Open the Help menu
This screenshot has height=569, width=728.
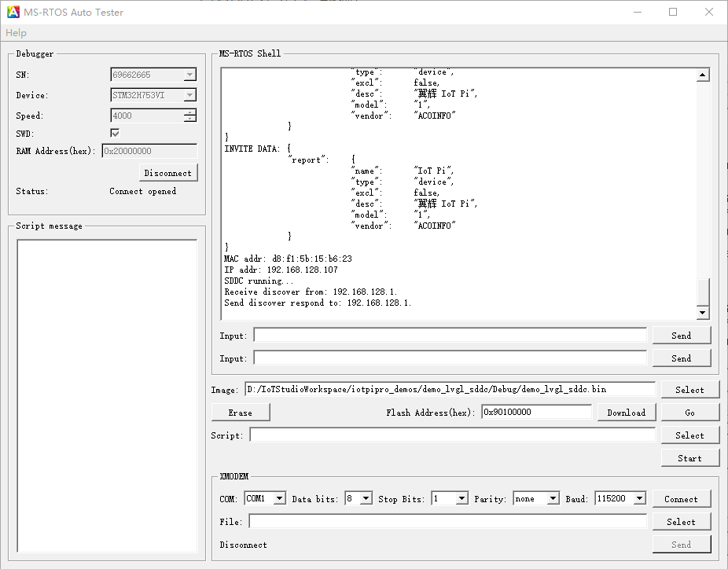16,33
